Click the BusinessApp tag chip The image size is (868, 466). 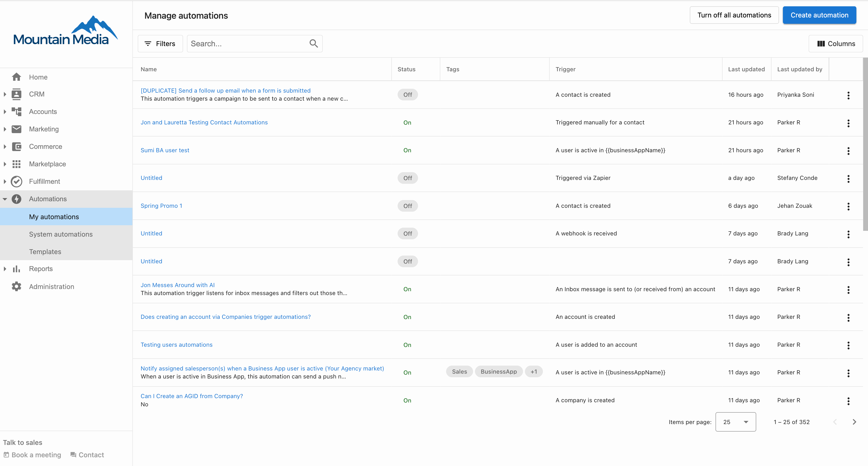498,371
